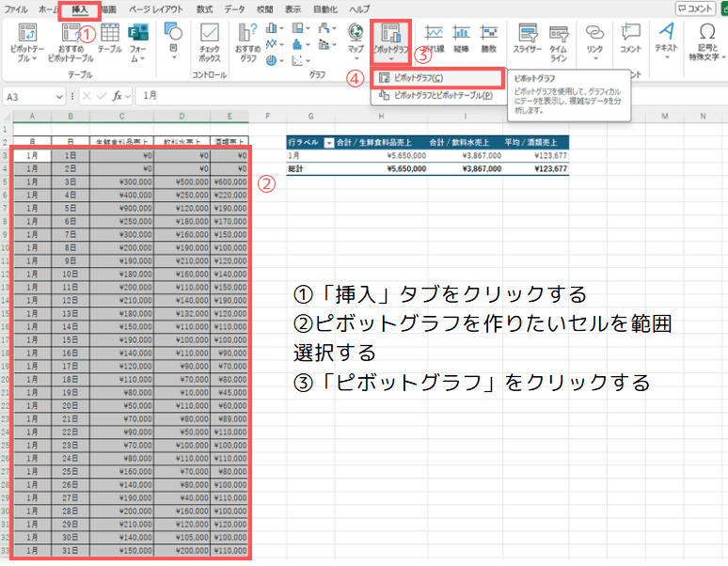Click the タイムライン icon
The width and height of the screenshot is (728, 566).
click(x=559, y=42)
